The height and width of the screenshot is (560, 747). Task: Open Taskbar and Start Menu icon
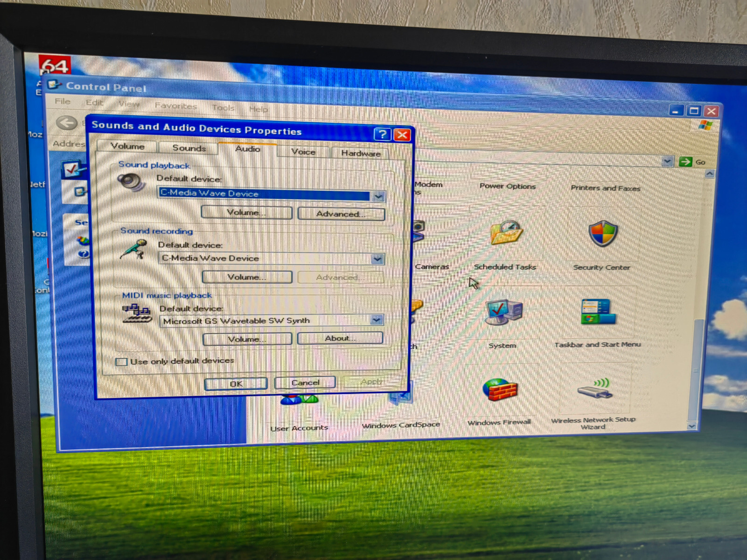[598, 312]
